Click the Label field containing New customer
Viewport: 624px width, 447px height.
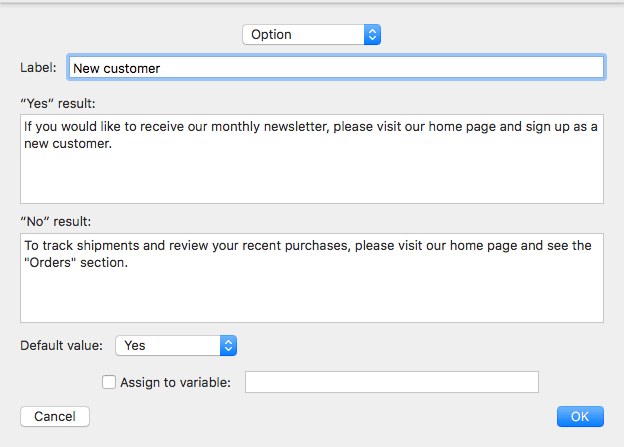[x=336, y=68]
